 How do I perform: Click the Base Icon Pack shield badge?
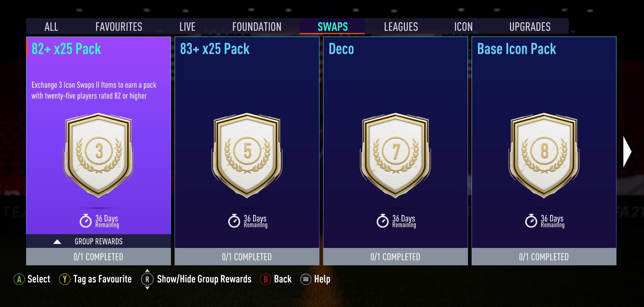point(544,155)
